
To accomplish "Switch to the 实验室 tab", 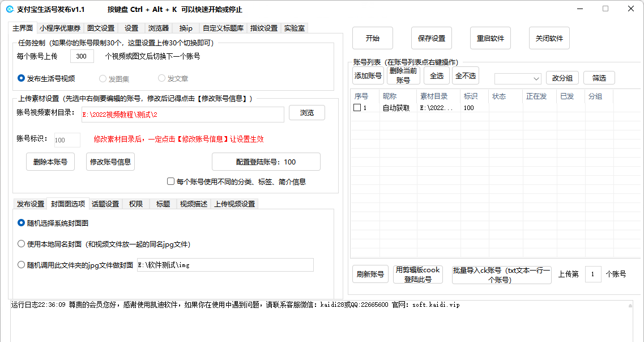I will 295,28.
